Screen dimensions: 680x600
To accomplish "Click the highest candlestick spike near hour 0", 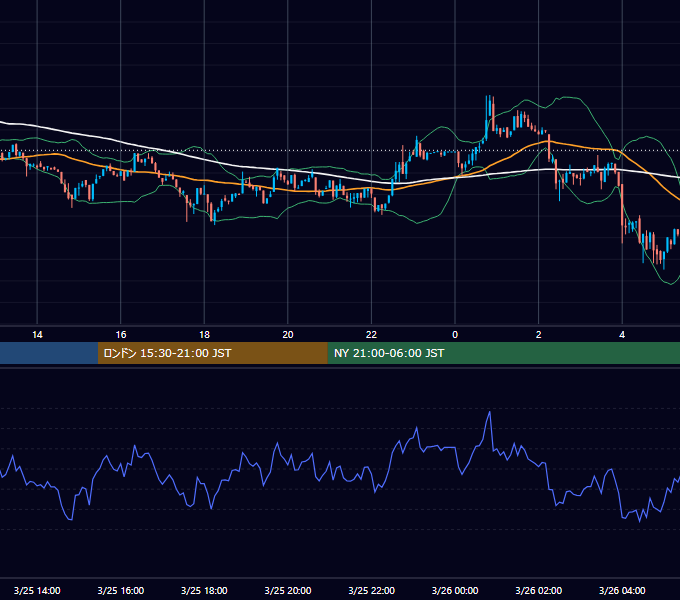I will click(x=490, y=108).
